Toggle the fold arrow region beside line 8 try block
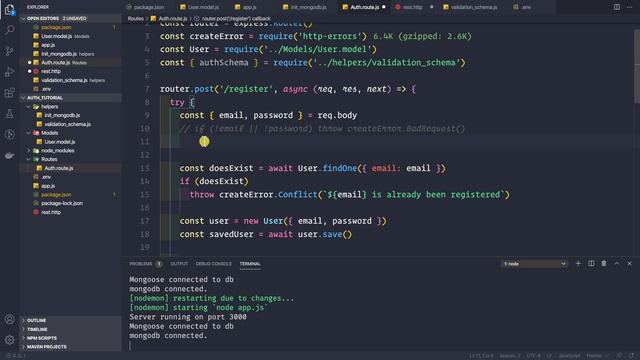Screen dimensions: 640x360 156,102
